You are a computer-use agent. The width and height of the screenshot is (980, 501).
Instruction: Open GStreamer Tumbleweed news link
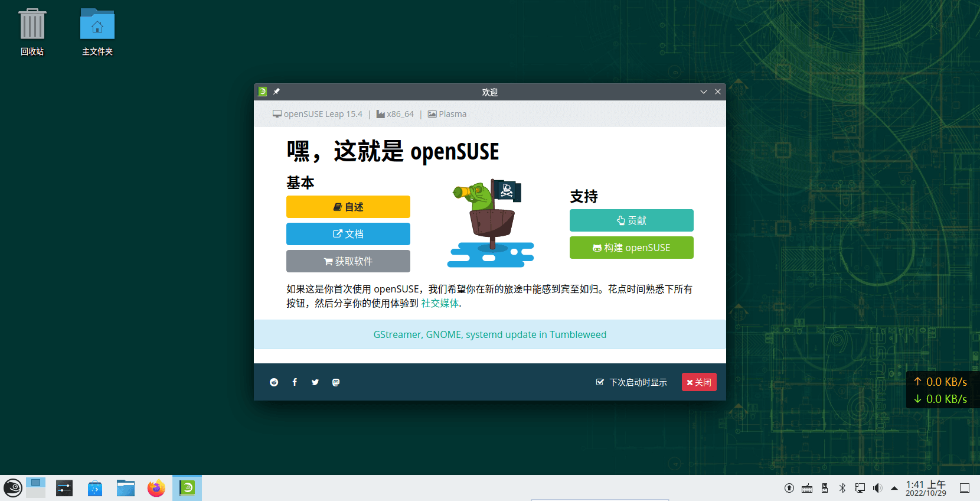click(x=490, y=334)
